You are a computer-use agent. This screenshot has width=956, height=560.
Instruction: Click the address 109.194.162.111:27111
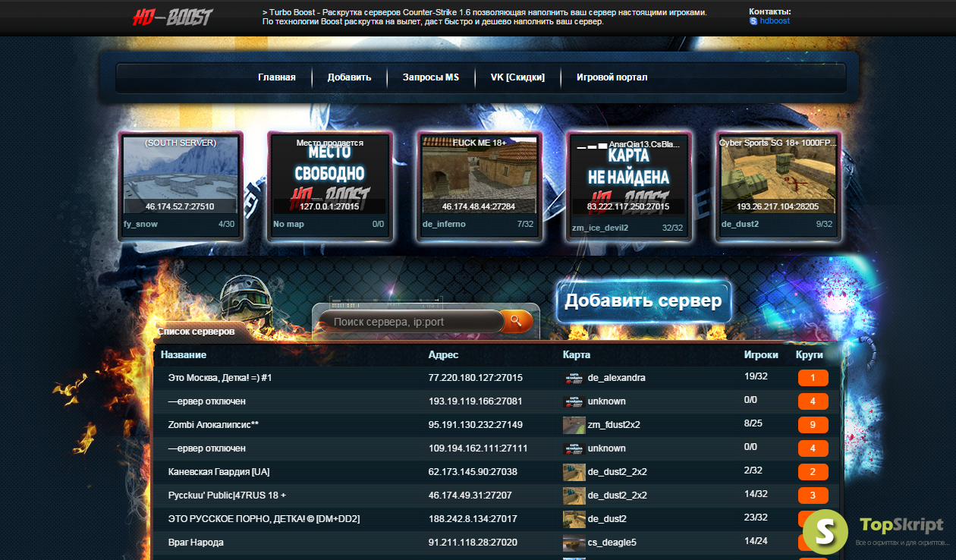pyautogui.click(x=478, y=448)
